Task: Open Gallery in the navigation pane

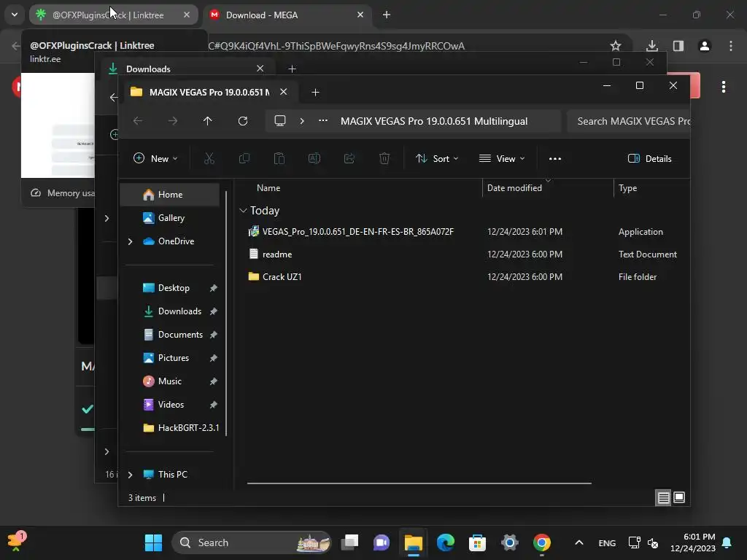Action: pyautogui.click(x=163, y=217)
